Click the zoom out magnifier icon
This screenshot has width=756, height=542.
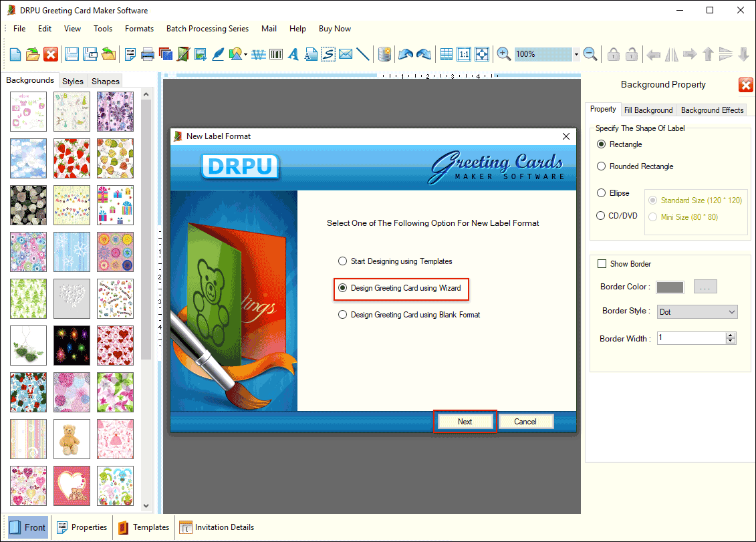tap(590, 54)
